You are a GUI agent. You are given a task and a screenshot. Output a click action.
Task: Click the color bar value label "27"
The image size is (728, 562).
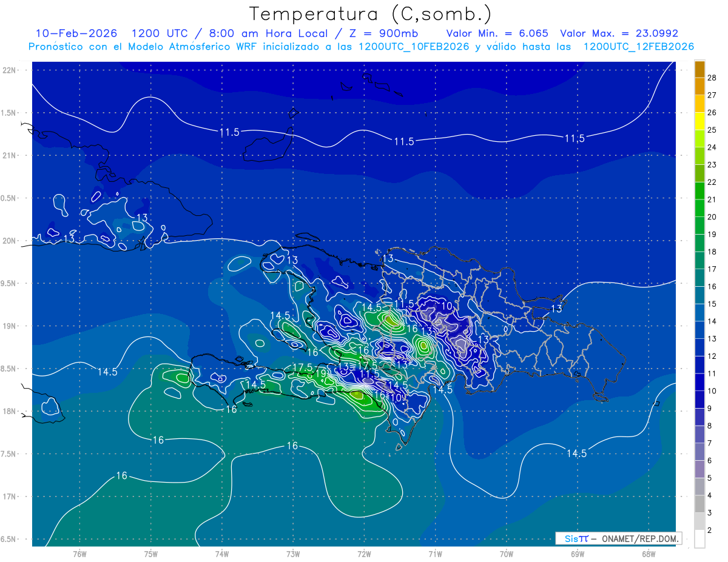[x=712, y=95]
